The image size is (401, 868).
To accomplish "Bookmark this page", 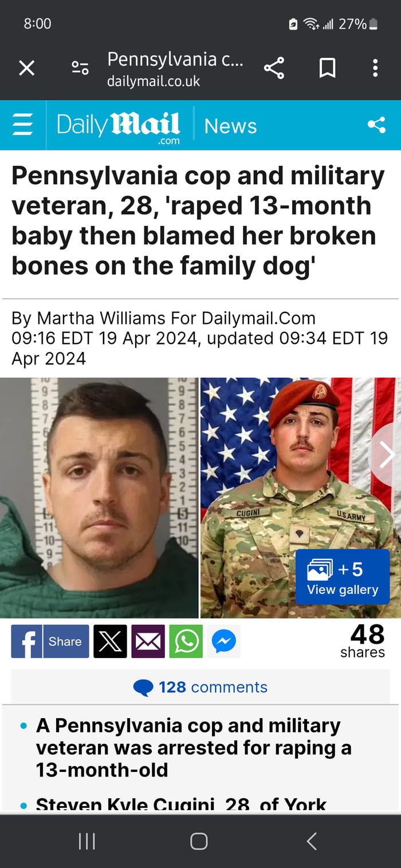I will [327, 69].
